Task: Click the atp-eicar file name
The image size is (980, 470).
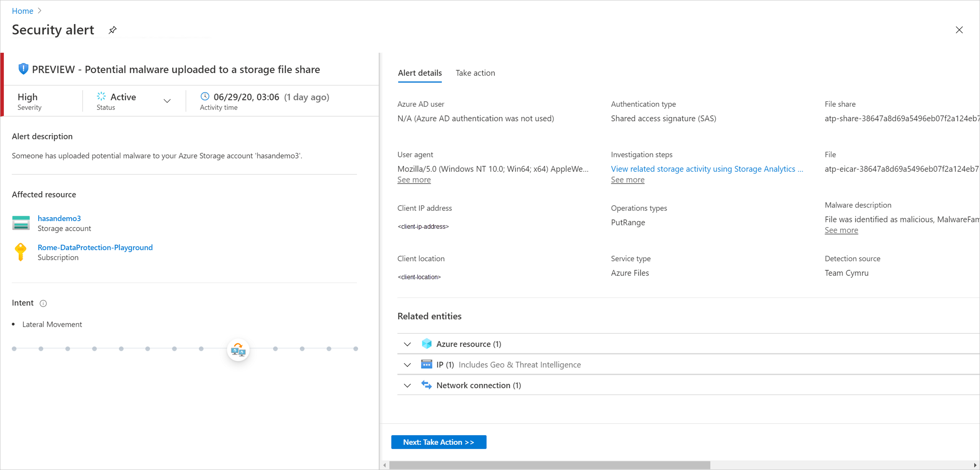Action: pyautogui.click(x=902, y=169)
